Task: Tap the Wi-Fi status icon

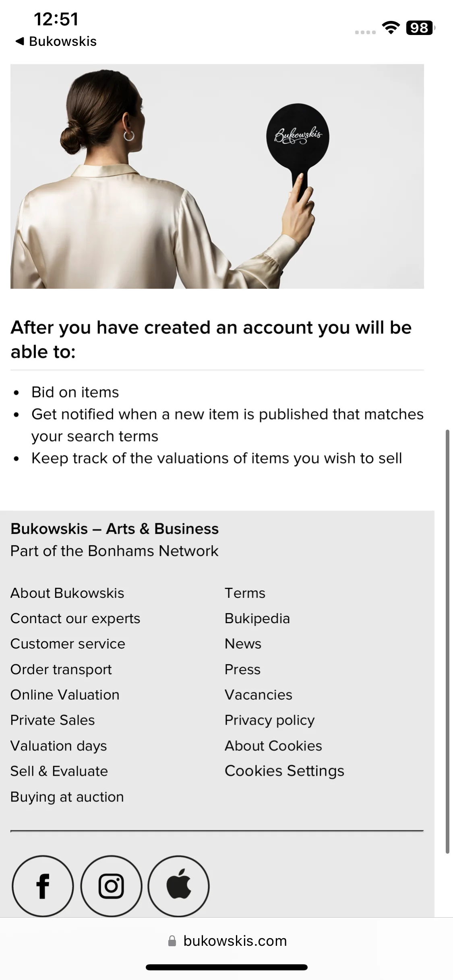Action: pos(391,27)
